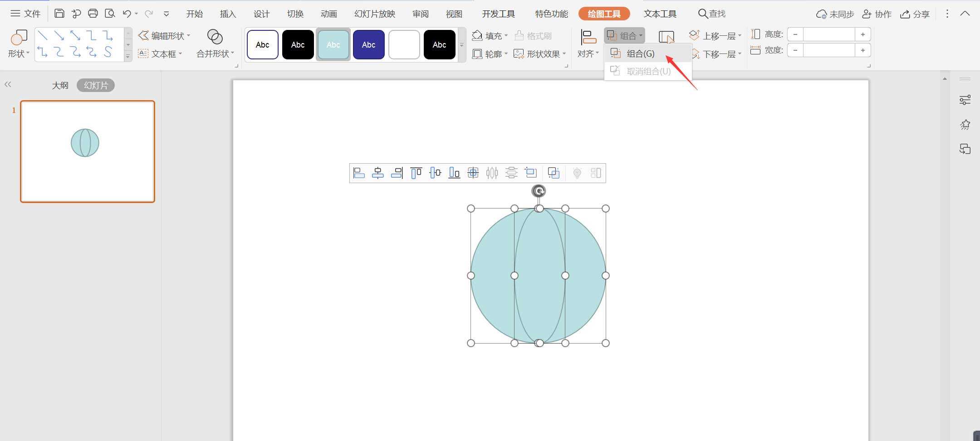
Task: Open the Insert (插入) ribbon tab
Action: point(228,14)
